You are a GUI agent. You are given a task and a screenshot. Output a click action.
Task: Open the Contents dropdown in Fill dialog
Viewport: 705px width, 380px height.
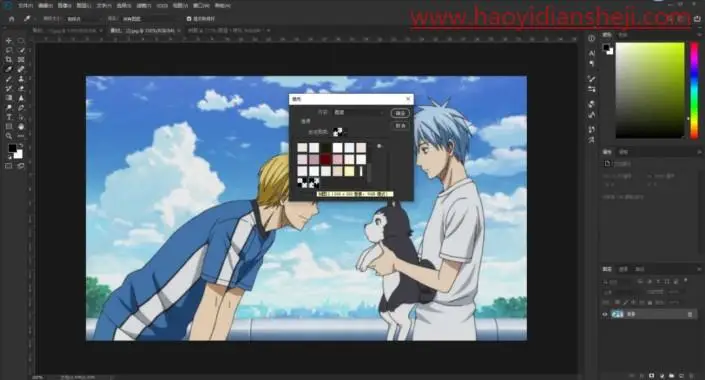pos(359,112)
